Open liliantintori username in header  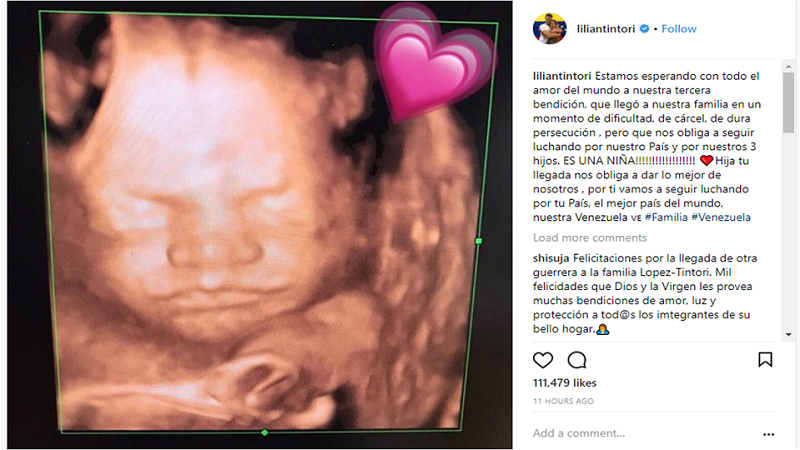tap(606, 29)
